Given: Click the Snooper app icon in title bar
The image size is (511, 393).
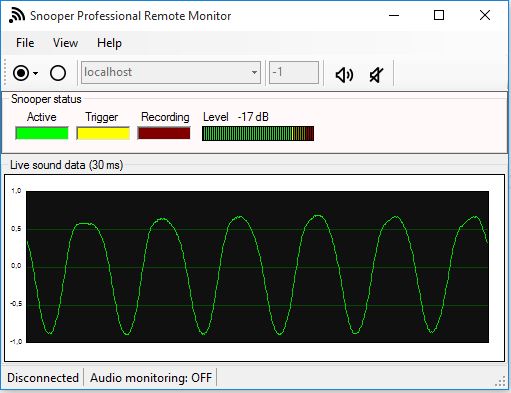Looking at the screenshot, I should point(17,16).
